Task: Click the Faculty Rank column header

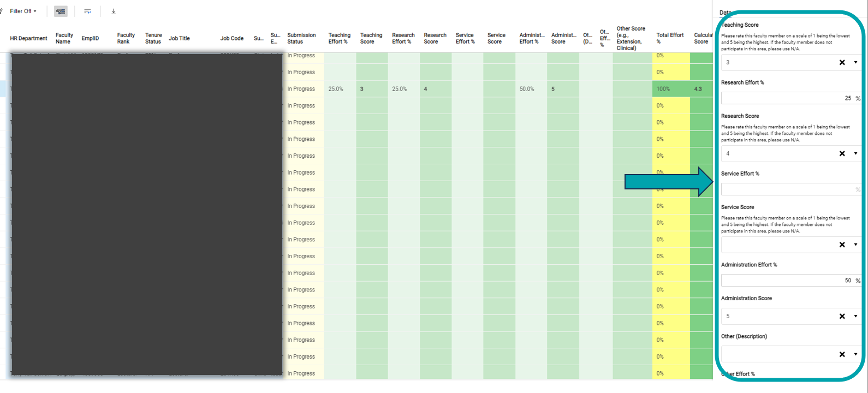Action: (126, 38)
